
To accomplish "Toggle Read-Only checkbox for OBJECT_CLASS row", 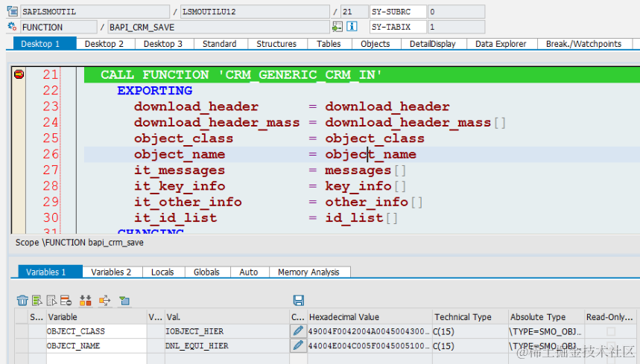I will [x=611, y=331].
